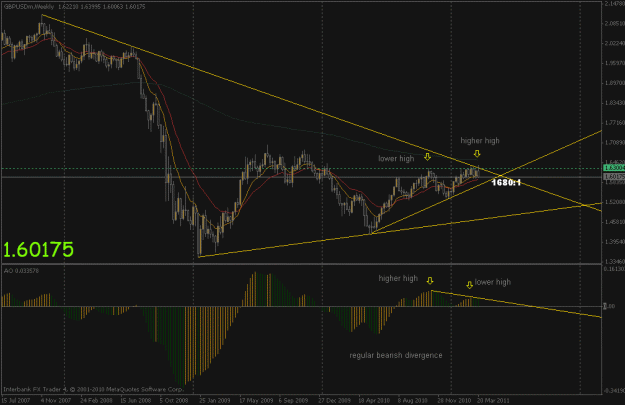Click the Interbank FX Trader 4 copyright text
This screenshot has width=625, height=405.
(94, 389)
